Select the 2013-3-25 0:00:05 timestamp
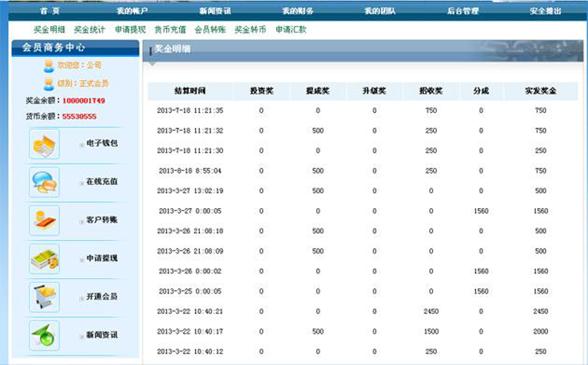Viewport: 588px width, 365px height. click(x=190, y=291)
